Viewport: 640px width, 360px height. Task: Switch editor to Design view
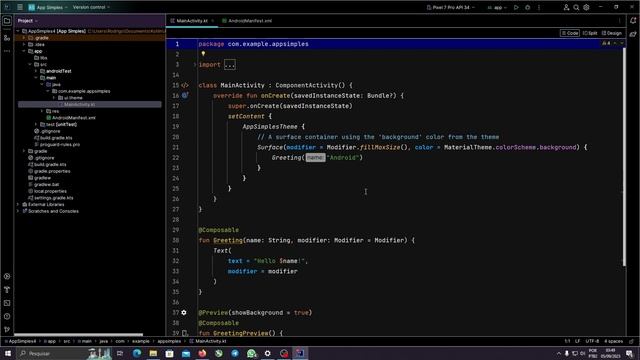(x=612, y=33)
